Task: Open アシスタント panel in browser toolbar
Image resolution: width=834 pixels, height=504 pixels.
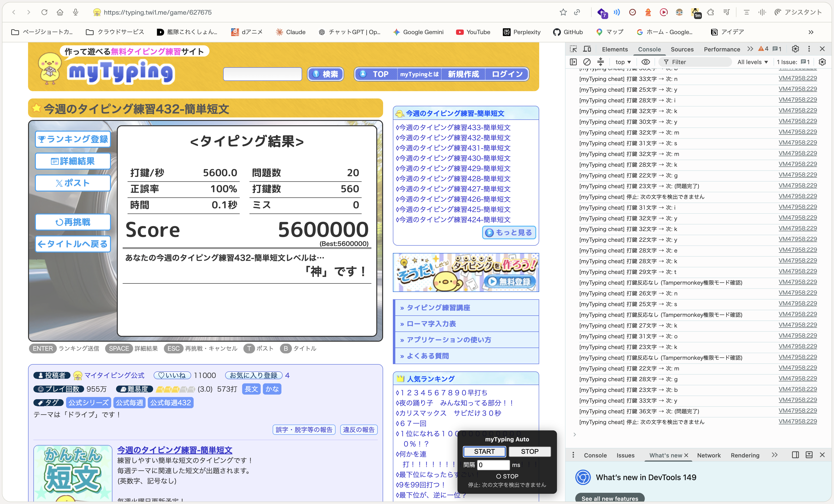Action: click(798, 12)
